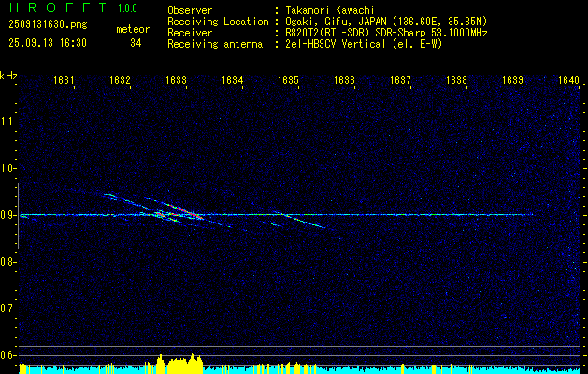Screen dimensions: 588x374
Task: Click the 1.1 kHz frequency label
Action: (x=8, y=122)
